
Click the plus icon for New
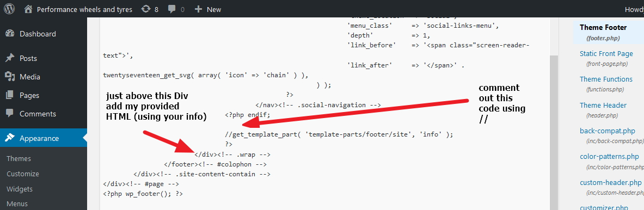tap(198, 9)
